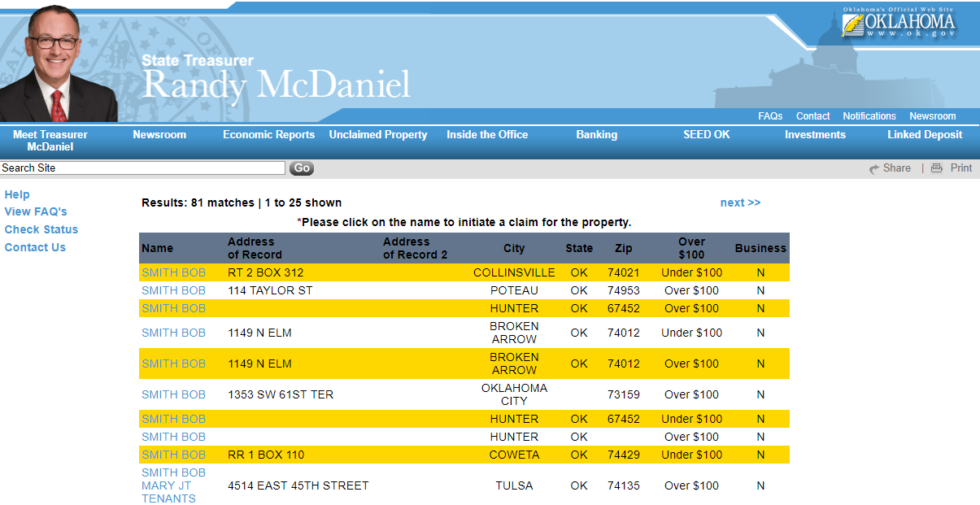The image size is (980, 505).
Task: Open the Notifications header link
Action: [x=869, y=116]
